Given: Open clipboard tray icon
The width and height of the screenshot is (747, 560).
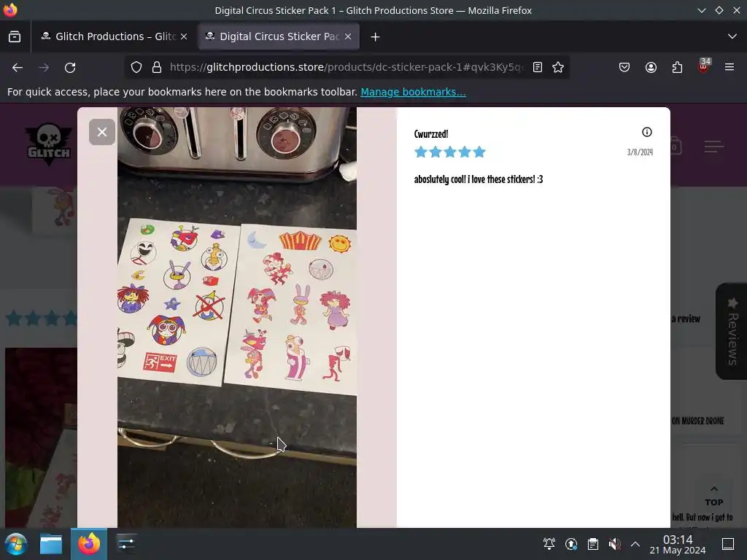Looking at the screenshot, I should coord(592,544).
